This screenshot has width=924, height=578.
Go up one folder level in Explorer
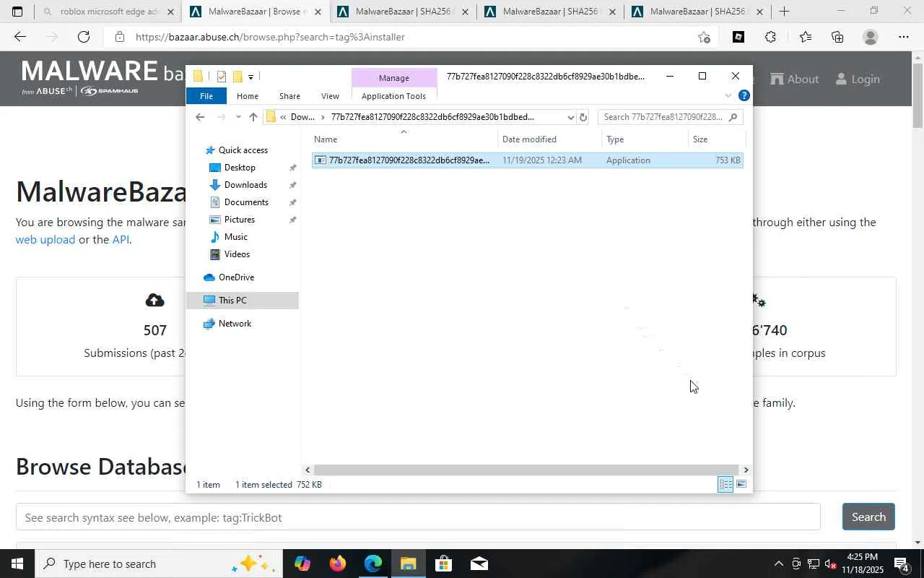click(253, 117)
